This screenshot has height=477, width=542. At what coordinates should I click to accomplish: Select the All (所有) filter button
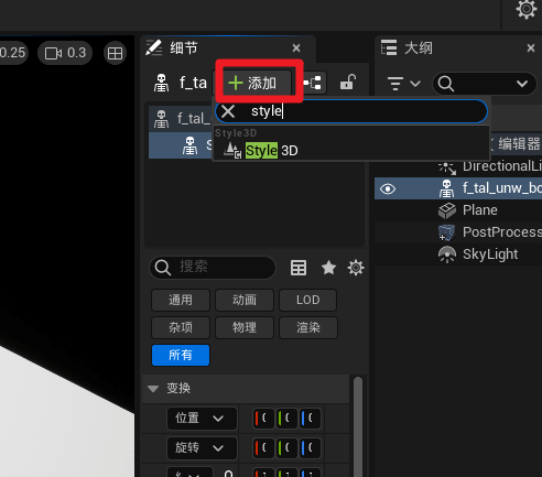(180, 355)
